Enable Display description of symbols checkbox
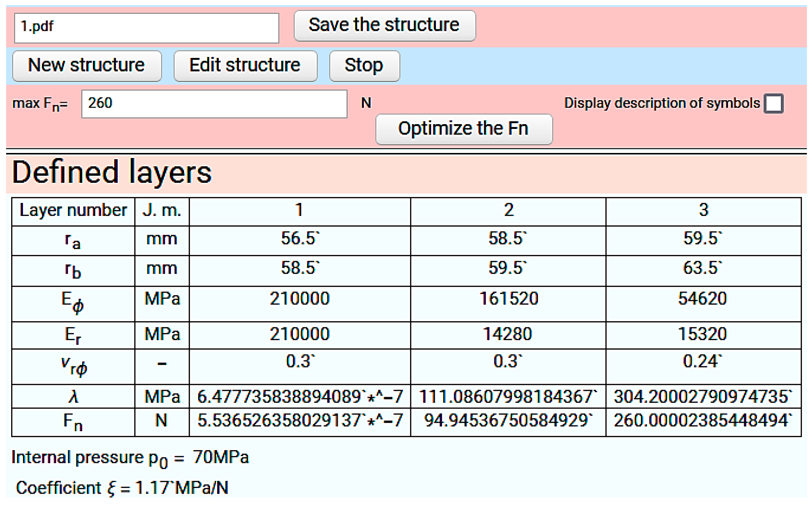Screen dimensions: 812x508 [x=773, y=103]
